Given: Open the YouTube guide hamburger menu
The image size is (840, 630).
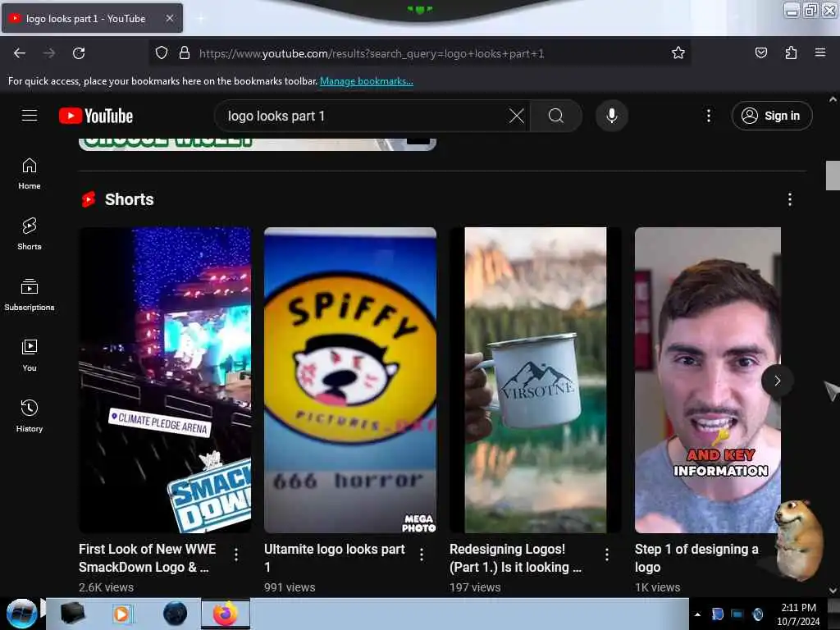Looking at the screenshot, I should 30,116.
